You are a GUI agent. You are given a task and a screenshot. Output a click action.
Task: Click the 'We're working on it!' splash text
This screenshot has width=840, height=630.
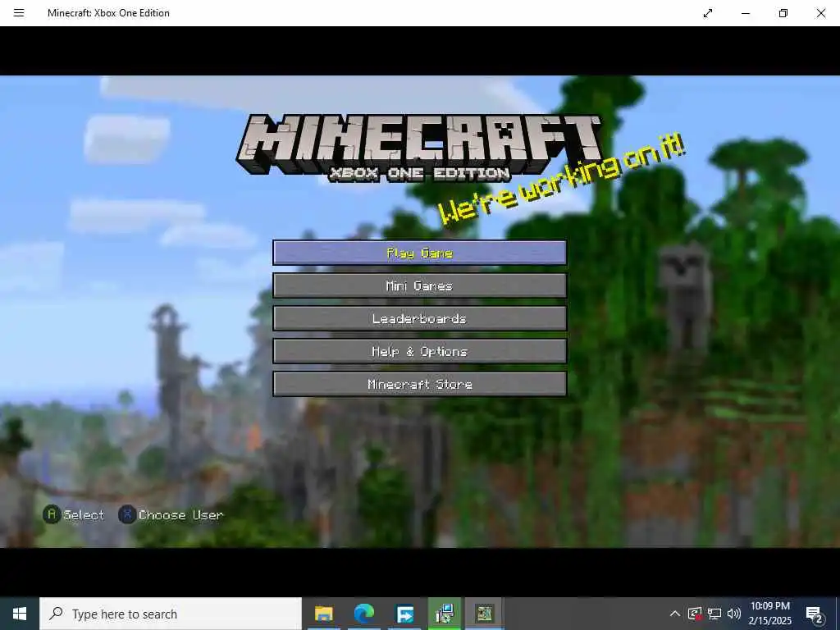[x=561, y=180]
